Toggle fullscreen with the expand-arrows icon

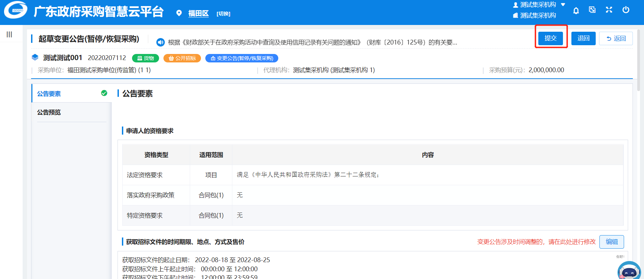[x=609, y=10]
